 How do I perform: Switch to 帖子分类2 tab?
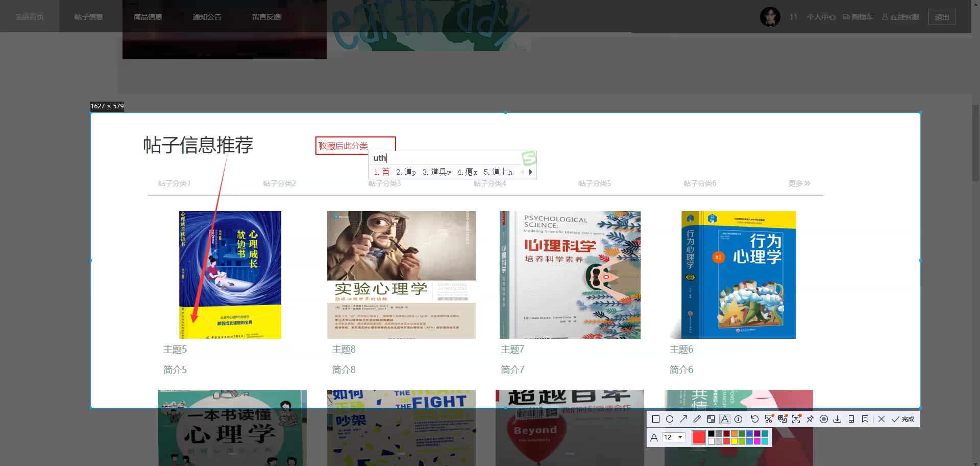tap(279, 183)
